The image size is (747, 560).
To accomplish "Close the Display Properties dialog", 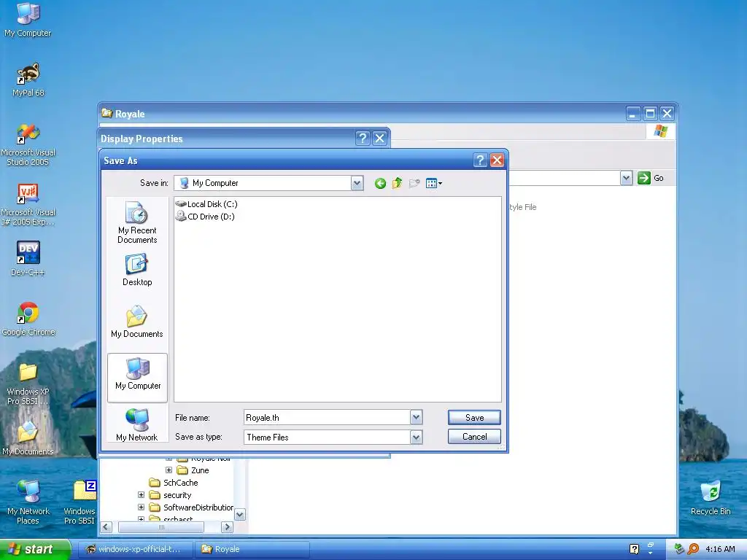I will pos(379,139).
